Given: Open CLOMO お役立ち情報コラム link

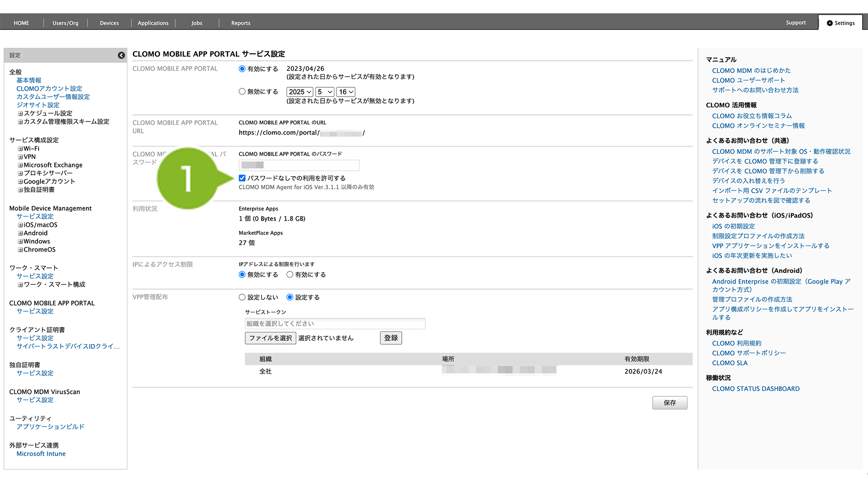Looking at the screenshot, I should coord(752,116).
